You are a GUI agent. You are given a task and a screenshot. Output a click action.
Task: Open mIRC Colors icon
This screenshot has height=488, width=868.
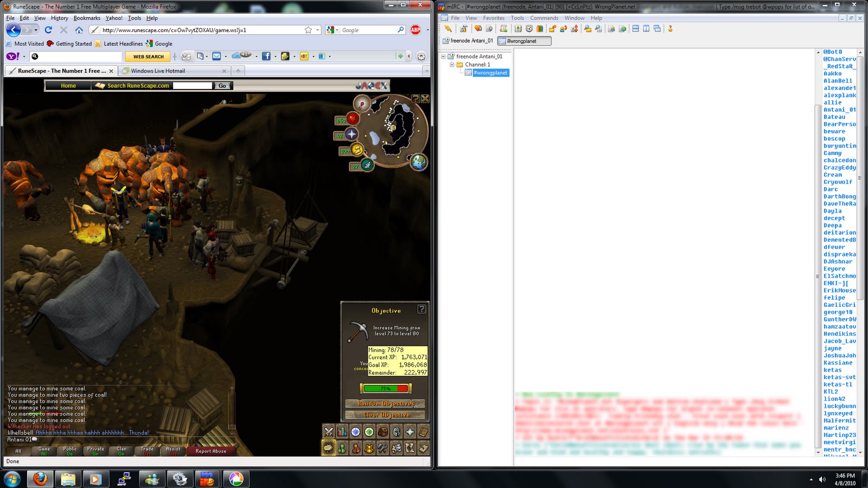point(540,28)
